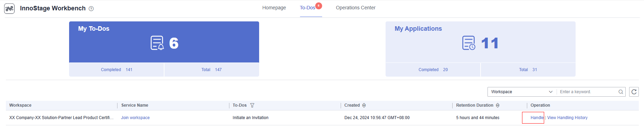Screen dimensions: 644x126
Task: Click the My To-Dos document bell icon
Action: tap(157, 43)
